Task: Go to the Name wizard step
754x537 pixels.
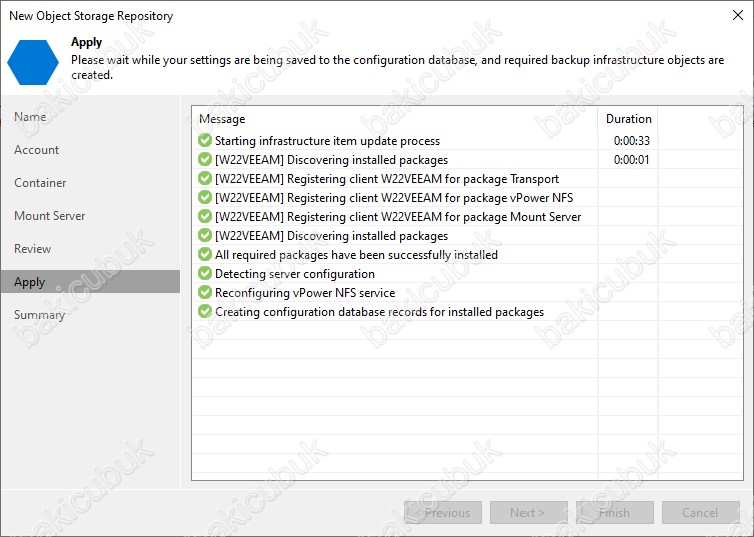Action: pyautogui.click(x=30, y=117)
